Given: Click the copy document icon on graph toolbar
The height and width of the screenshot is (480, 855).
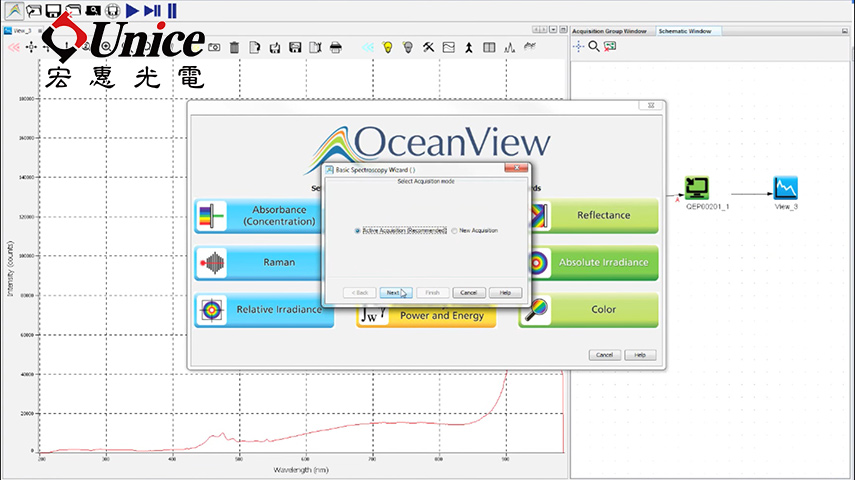Looking at the screenshot, I should [x=255, y=47].
